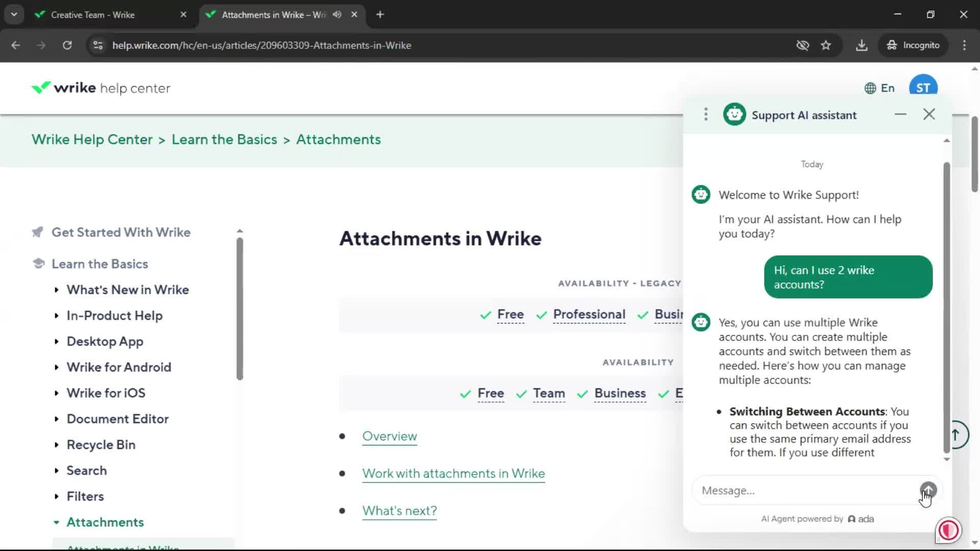Close the Attachments in Wrike tab
The height and width of the screenshot is (551, 980).
click(354, 14)
